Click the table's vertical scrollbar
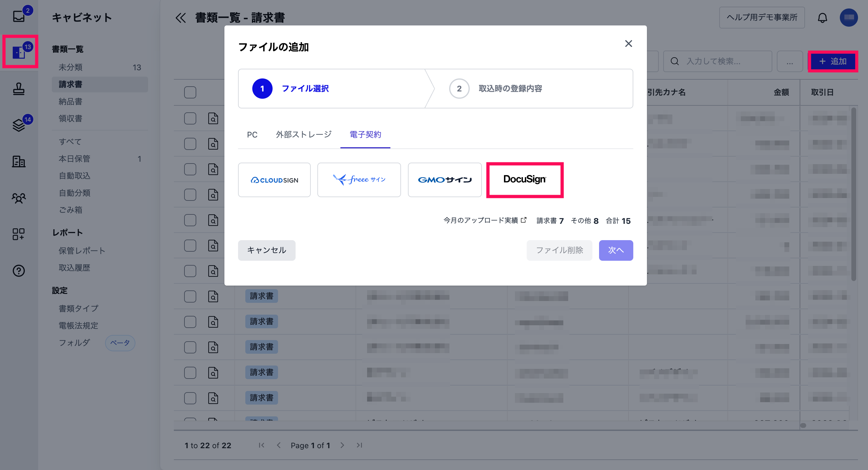The height and width of the screenshot is (470, 868). 853,194
